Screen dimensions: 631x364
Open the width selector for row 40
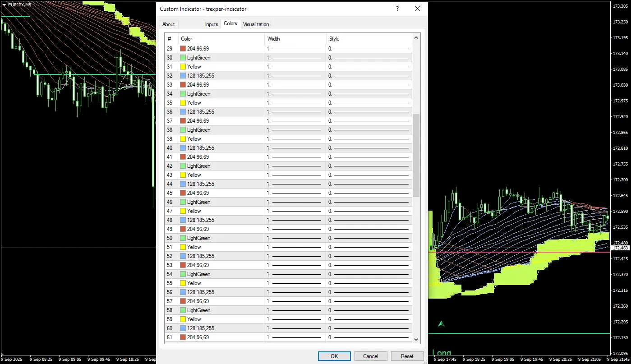click(x=295, y=148)
